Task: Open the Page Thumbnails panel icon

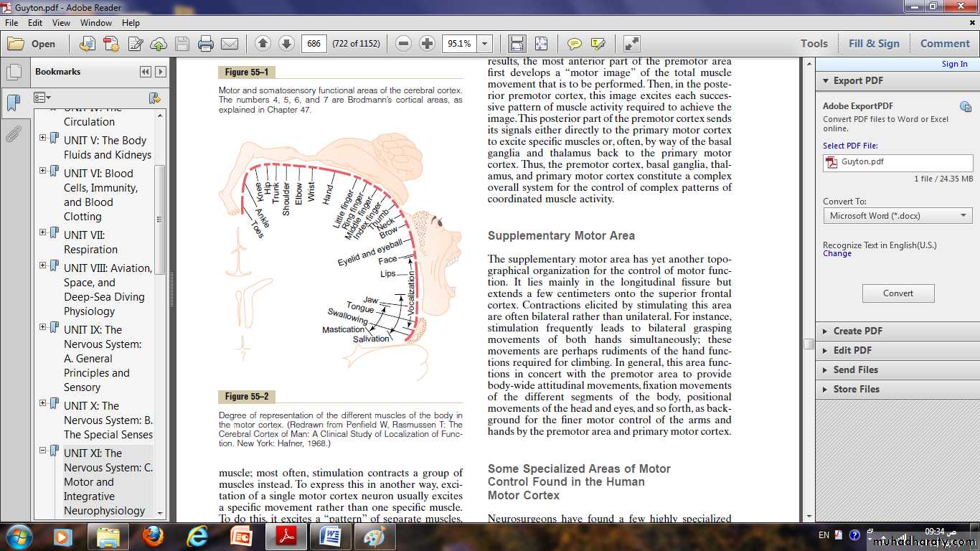Action: coord(13,72)
